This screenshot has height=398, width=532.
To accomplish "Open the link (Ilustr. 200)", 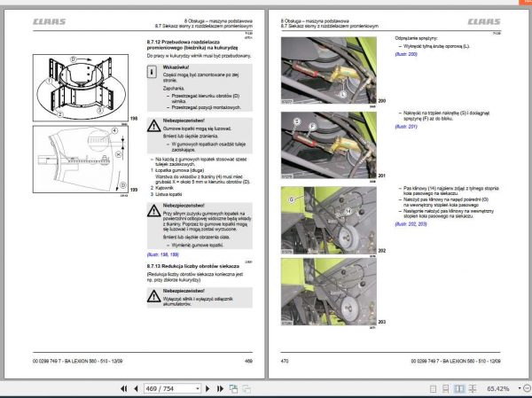I will [x=406, y=54].
